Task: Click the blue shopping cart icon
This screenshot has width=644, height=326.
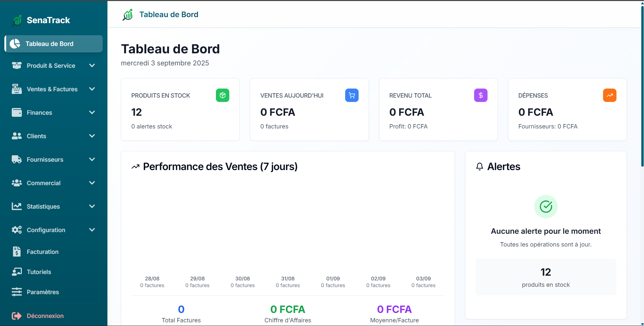Action: [352, 95]
